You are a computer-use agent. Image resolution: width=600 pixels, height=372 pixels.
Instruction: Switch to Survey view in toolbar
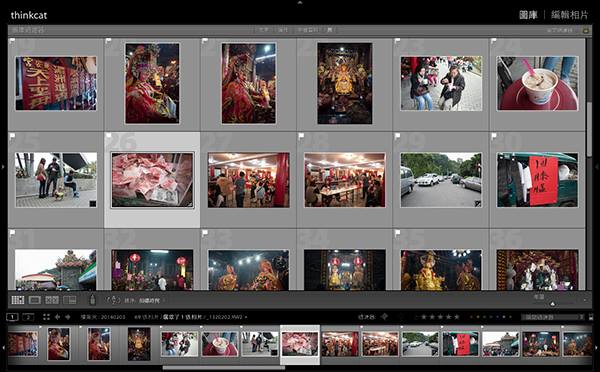(70, 300)
